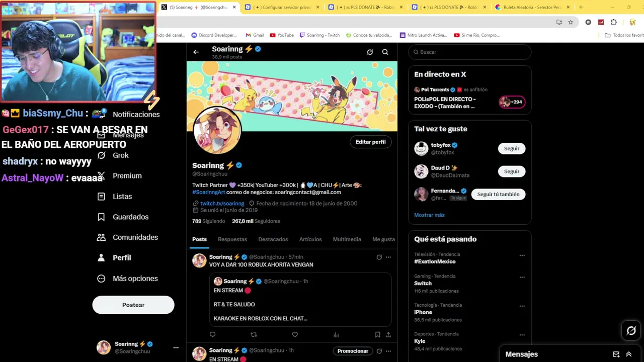Reply to the 100 ROBUX post
Screen dimensions: 644x362
coord(212,334)
